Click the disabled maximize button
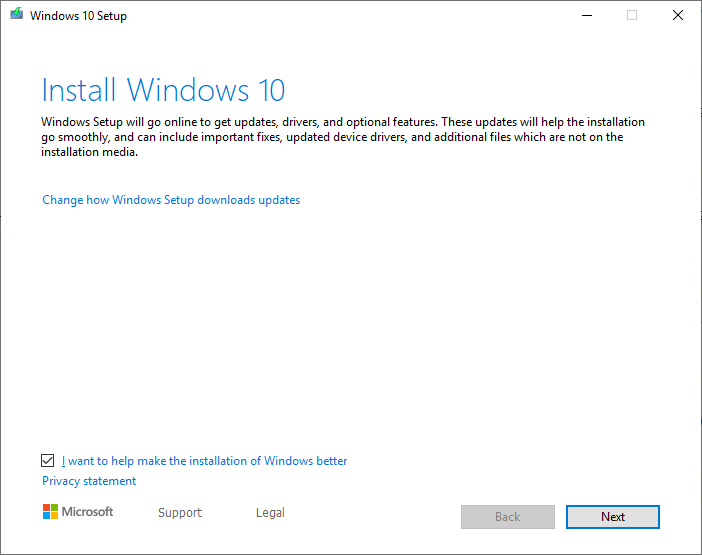 632,16
